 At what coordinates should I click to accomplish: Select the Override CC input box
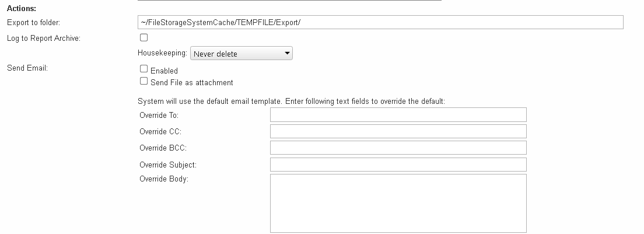[x=398, y=131]
